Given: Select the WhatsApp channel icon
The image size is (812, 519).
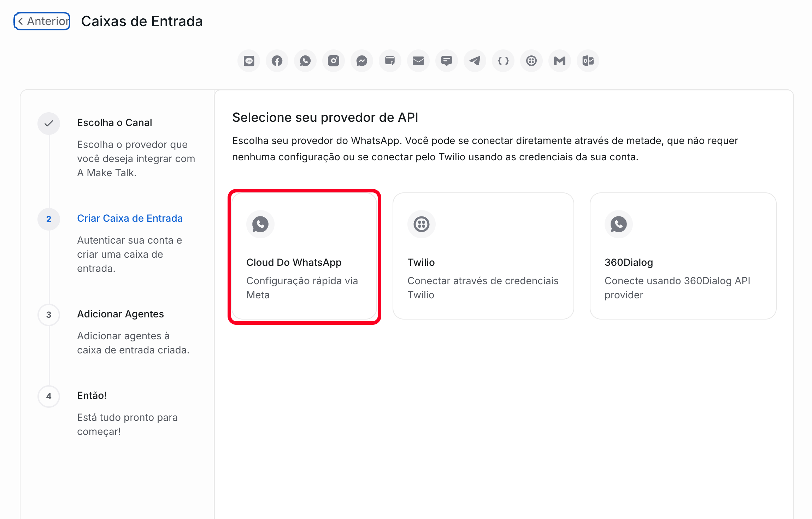Looking at the screenshot, I should pos(305,60).
